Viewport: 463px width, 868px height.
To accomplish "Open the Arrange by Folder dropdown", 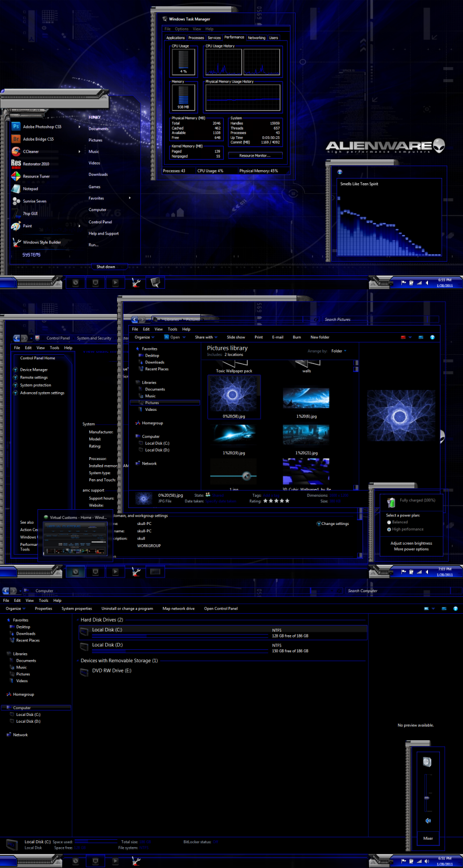I will [x=337, y=350].
